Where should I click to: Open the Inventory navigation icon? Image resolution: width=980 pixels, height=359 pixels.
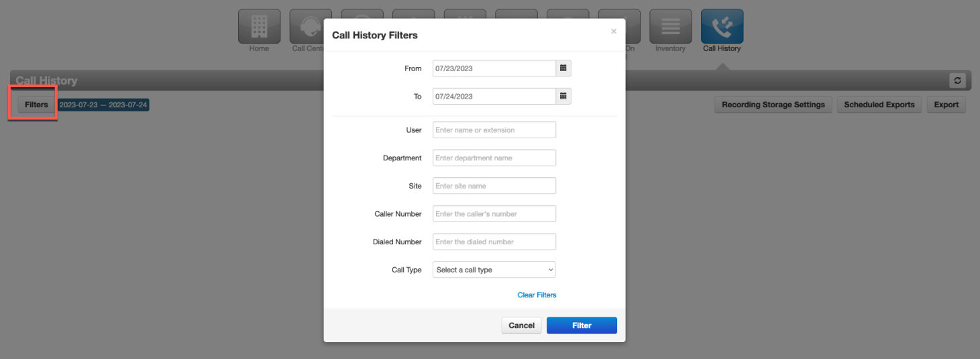click(x=671, y=26)
